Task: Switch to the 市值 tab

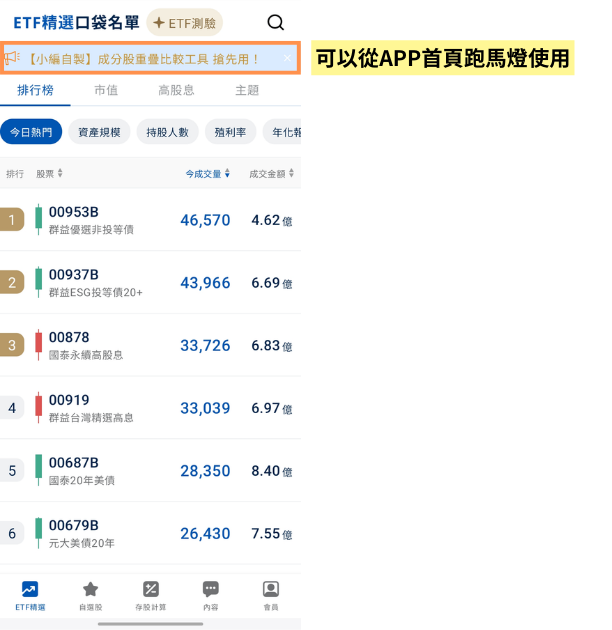Action: coord(106,90)
